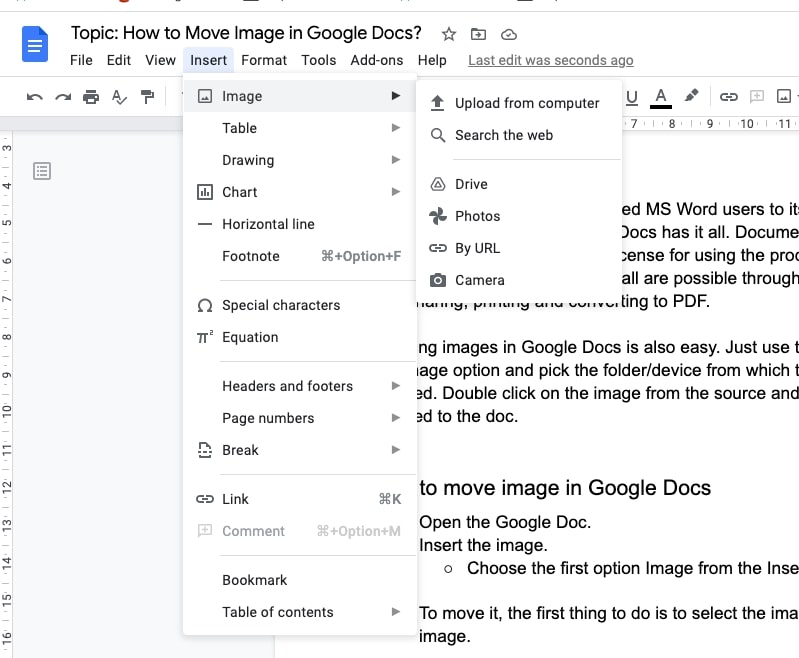Expand Page numbers submenu
This screenshot has height=658, width=799.
click(300, 418)
